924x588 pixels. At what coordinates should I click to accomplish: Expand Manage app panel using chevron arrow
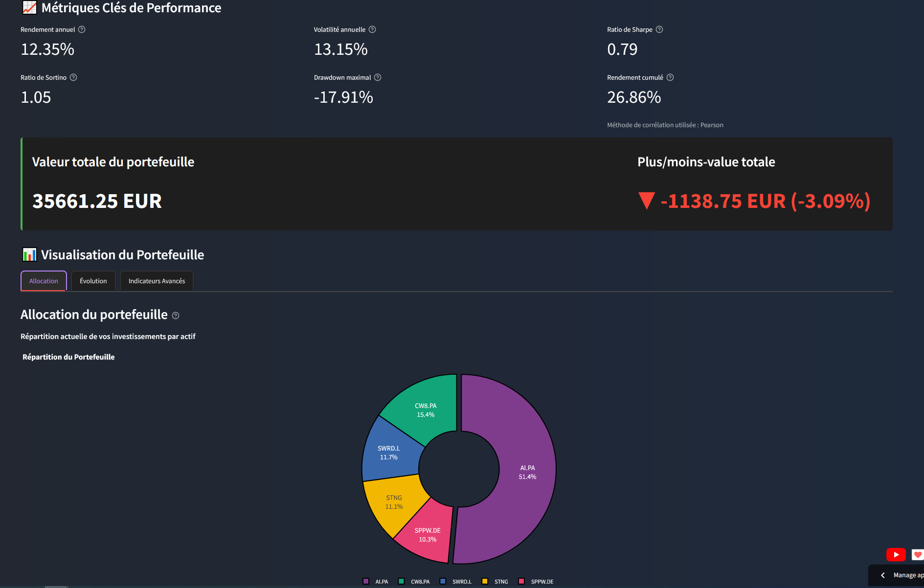point(883,575)
